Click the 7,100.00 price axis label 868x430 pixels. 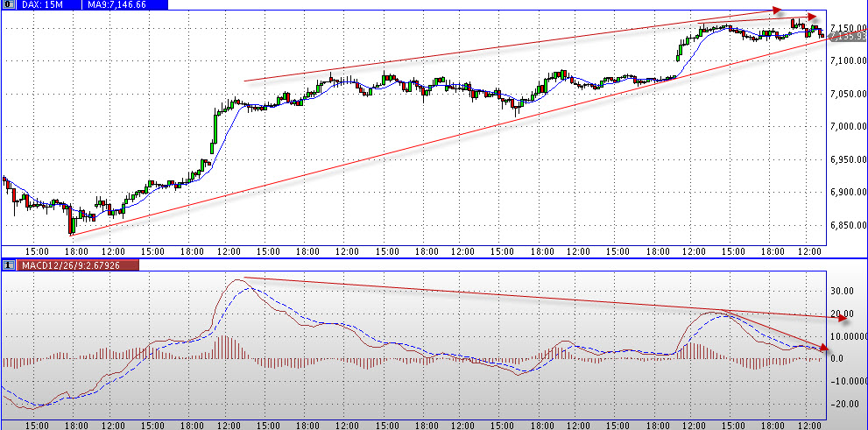[849, 60]
